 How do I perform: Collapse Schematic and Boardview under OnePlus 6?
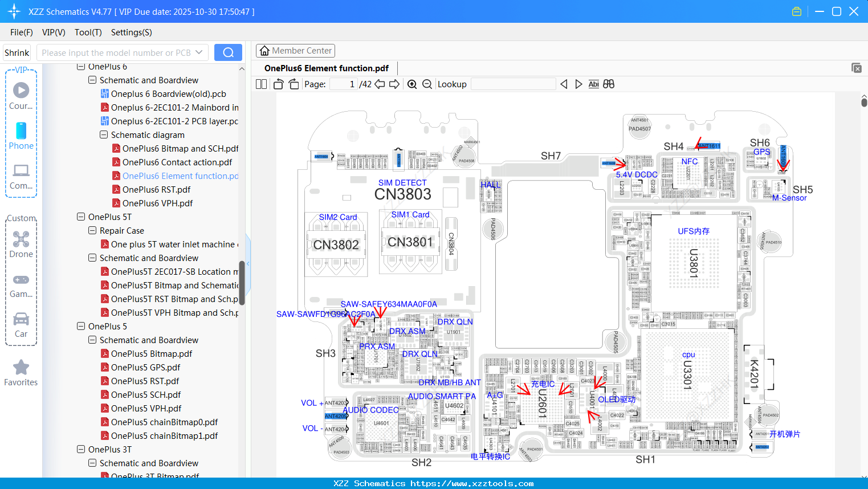pos(92,80)
